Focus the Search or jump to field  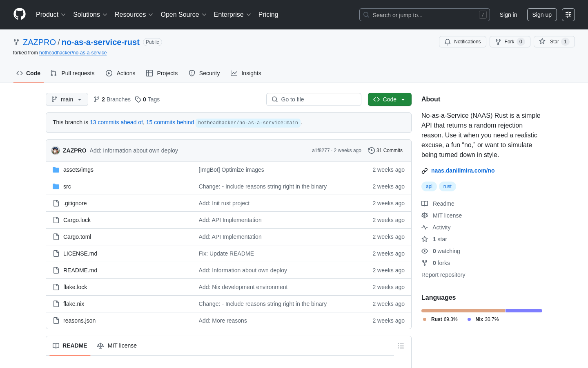pos(425,15)
